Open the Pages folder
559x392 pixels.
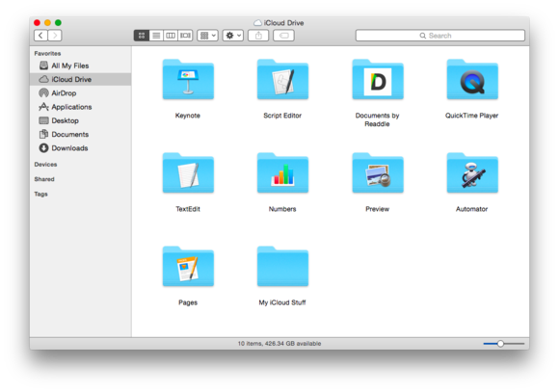click(188, 267)
